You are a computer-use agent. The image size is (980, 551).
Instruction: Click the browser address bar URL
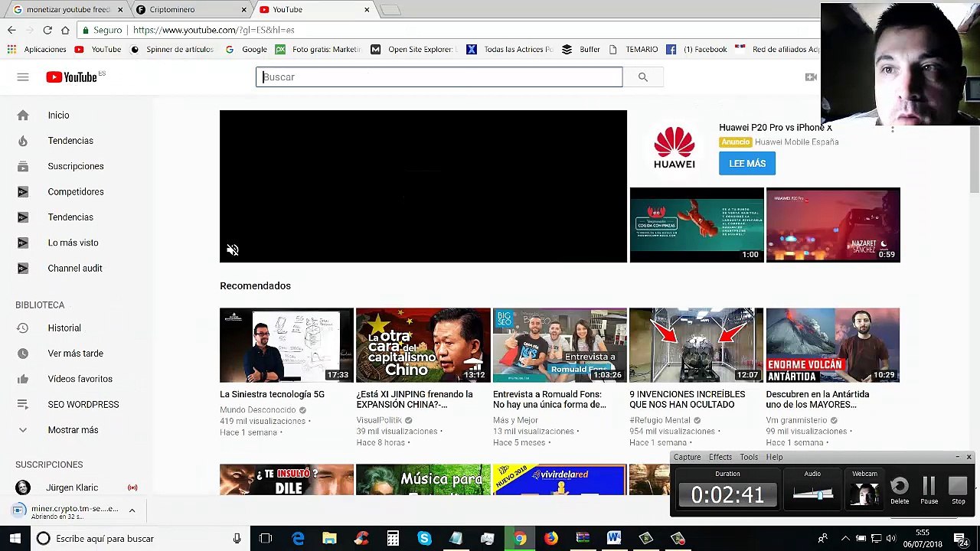(x=214, y=30)
